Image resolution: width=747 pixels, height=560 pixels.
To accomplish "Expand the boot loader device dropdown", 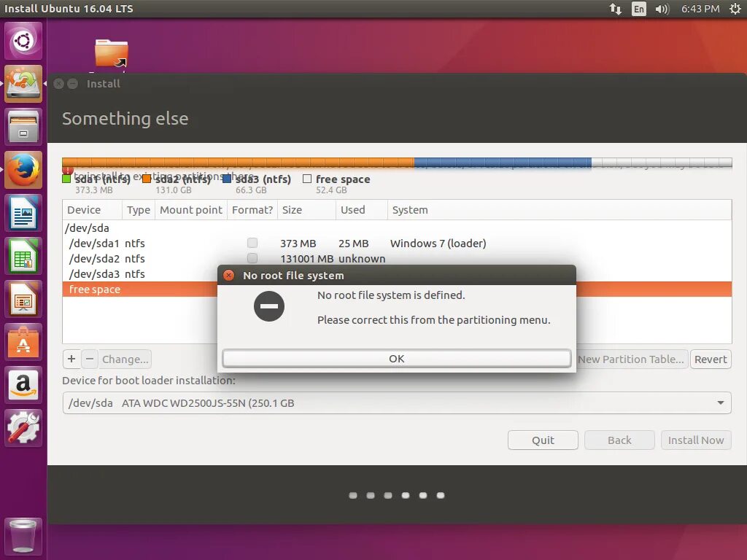I will coord(721,402).
